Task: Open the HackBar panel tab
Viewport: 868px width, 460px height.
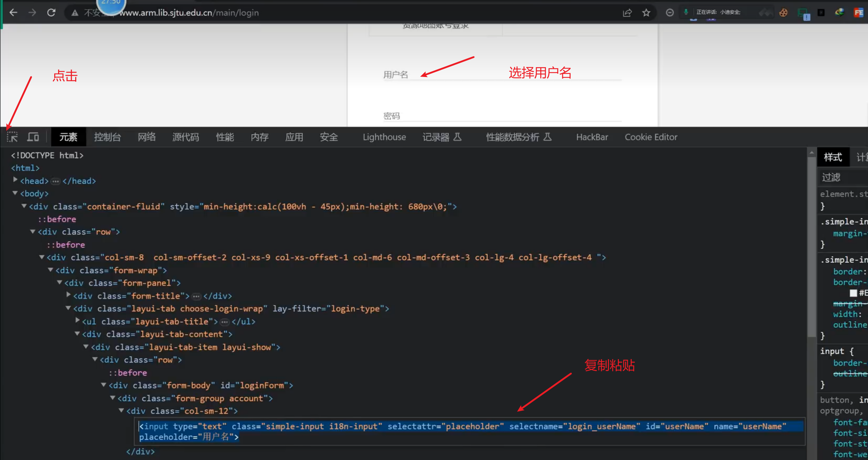Action: click(592, 137)
